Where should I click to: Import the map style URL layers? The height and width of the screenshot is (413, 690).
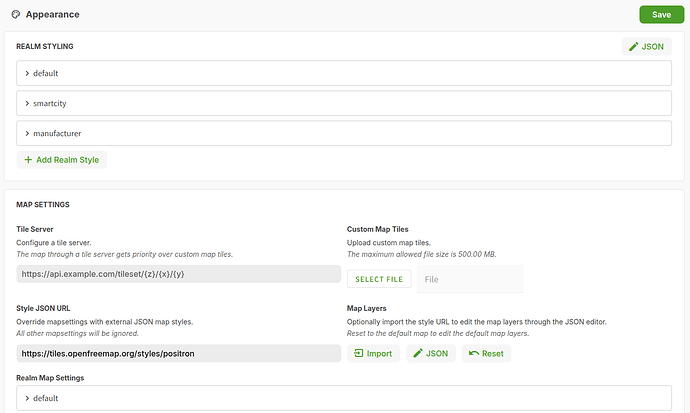pyautogui.click(x=373, y=353)
